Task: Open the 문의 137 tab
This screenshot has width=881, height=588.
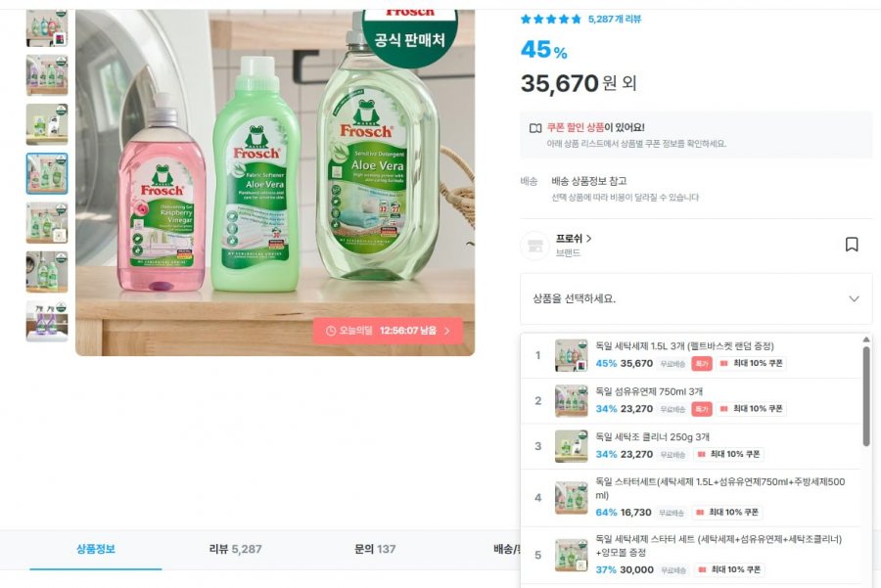Action: 375,550
